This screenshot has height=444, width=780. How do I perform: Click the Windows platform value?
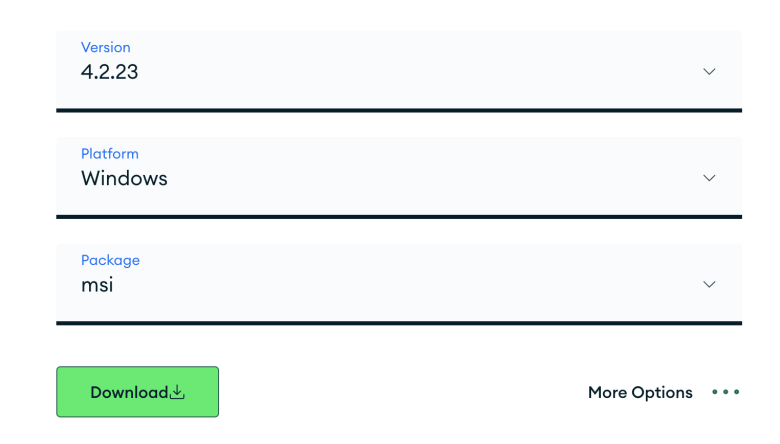pyautogui.click(x=124, y=179)
